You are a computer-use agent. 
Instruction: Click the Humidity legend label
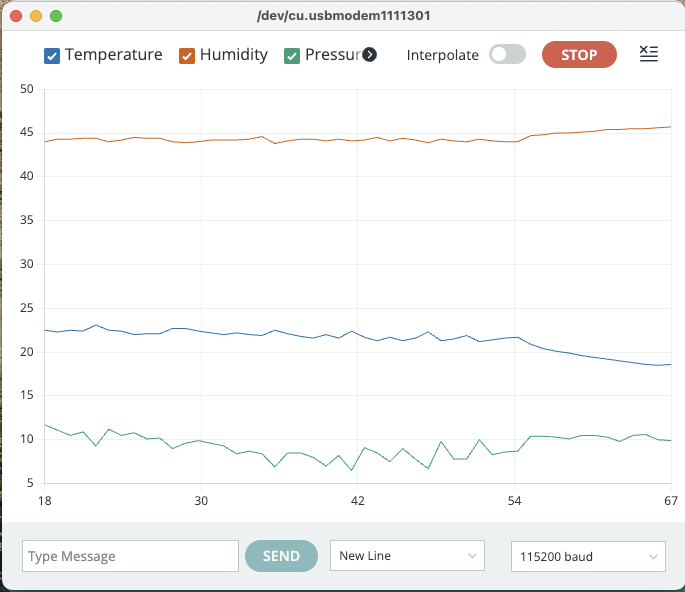234,55
